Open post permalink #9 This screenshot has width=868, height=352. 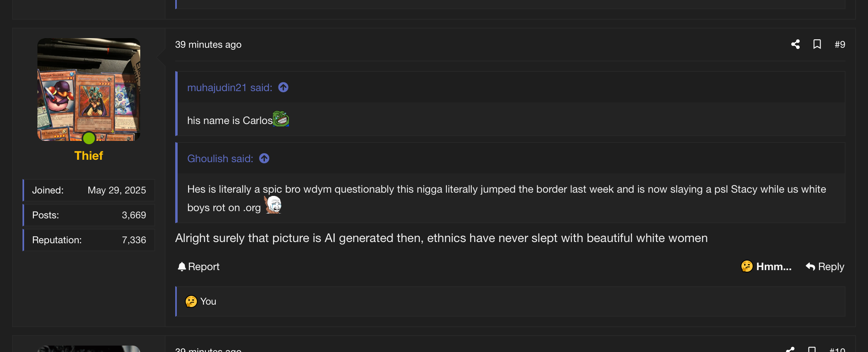[x=840, y=44]
